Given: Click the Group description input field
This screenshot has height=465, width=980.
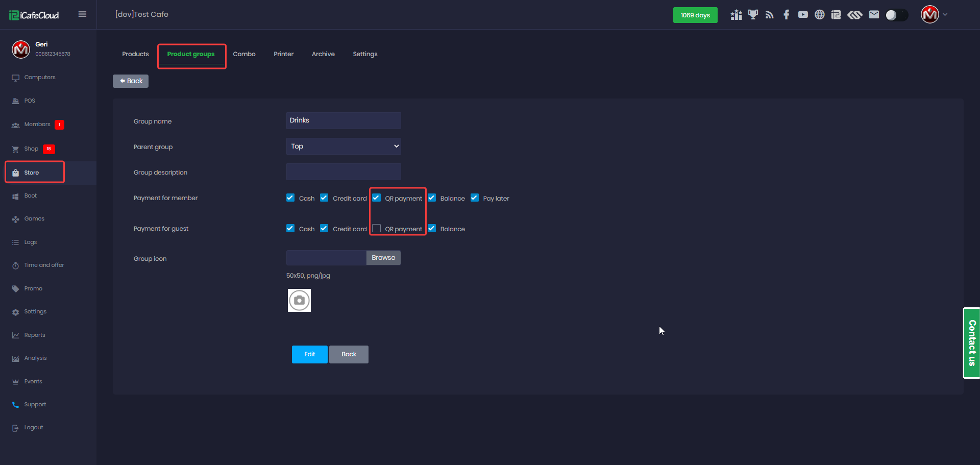Looking at the screenshot, I should pyautogui.click(x=344, y=172).
